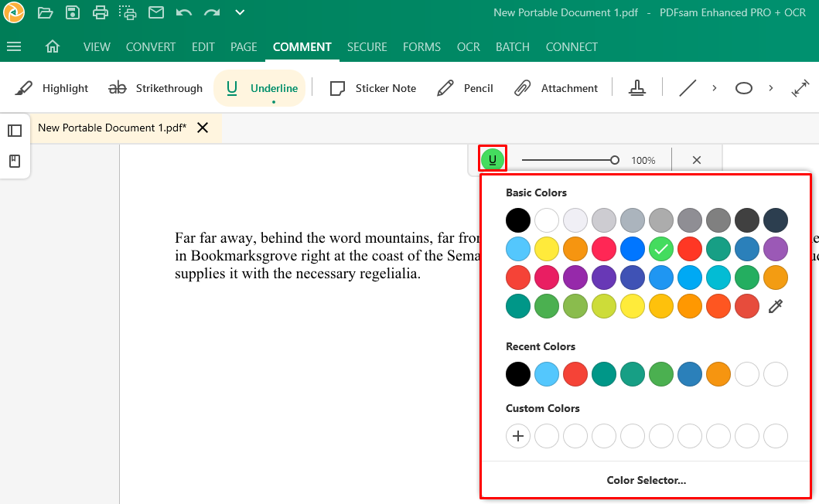Choose the pink-red swatch in second row
Viewport: 819px width, 504px height.
tap(604, 249)
